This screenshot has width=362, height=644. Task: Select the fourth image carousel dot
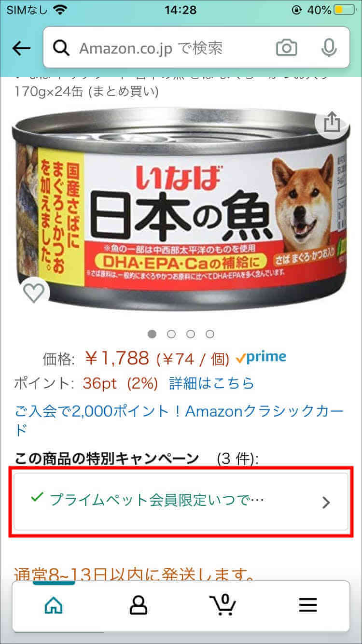click(210, 334)
